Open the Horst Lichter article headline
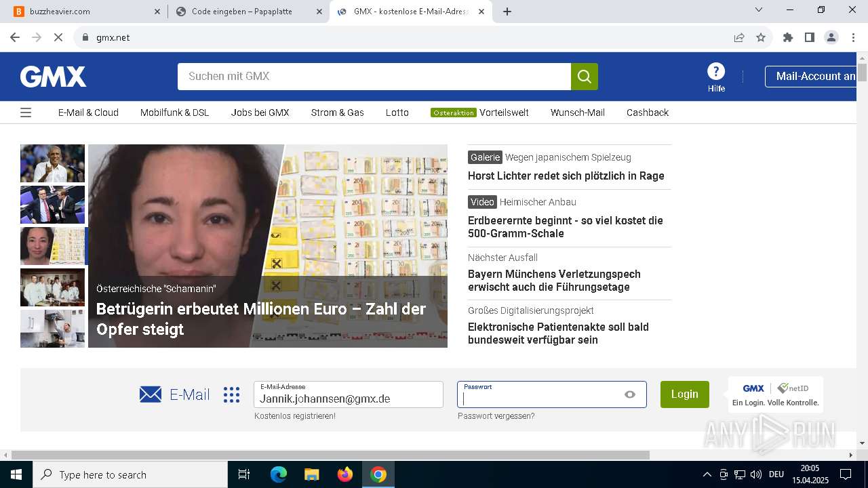The image size is (868, 488). coord(566,176)
